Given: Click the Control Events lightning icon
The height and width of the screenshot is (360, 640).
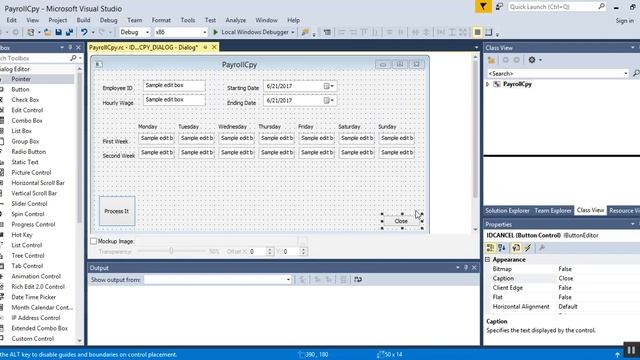Looking at the screenshot, I should point(528,248).
